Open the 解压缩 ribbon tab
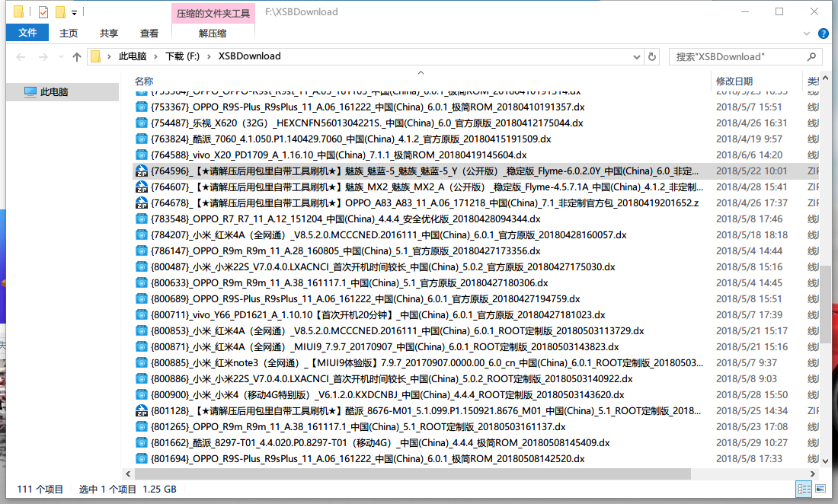 213,33
